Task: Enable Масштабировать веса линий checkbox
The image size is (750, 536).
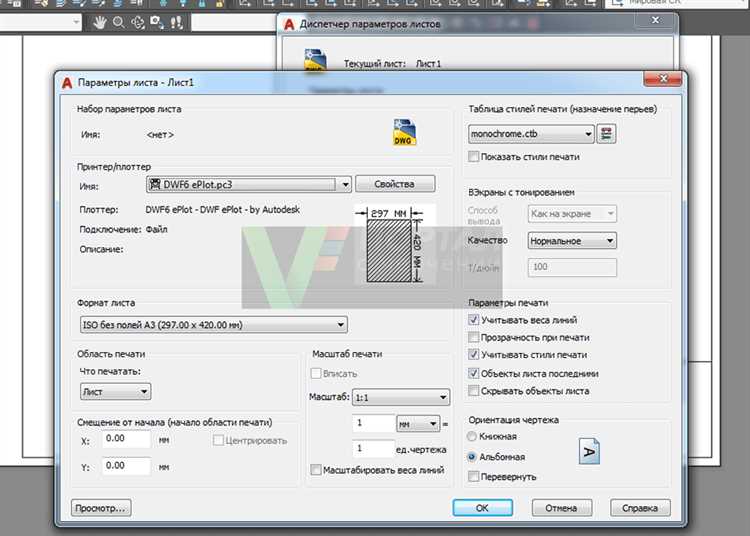Action: click(316, 470)
